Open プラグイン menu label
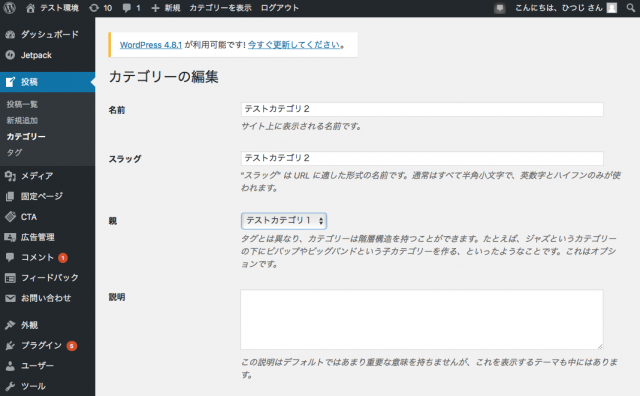Image resolution: width=640 pixels, height=396 pixels. click(x=41, y=345)
